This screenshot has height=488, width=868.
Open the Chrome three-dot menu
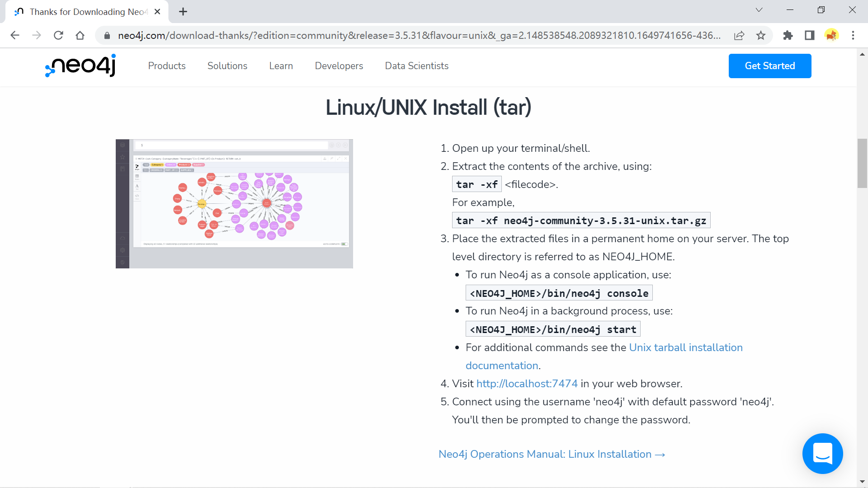[x=853, y=35]
